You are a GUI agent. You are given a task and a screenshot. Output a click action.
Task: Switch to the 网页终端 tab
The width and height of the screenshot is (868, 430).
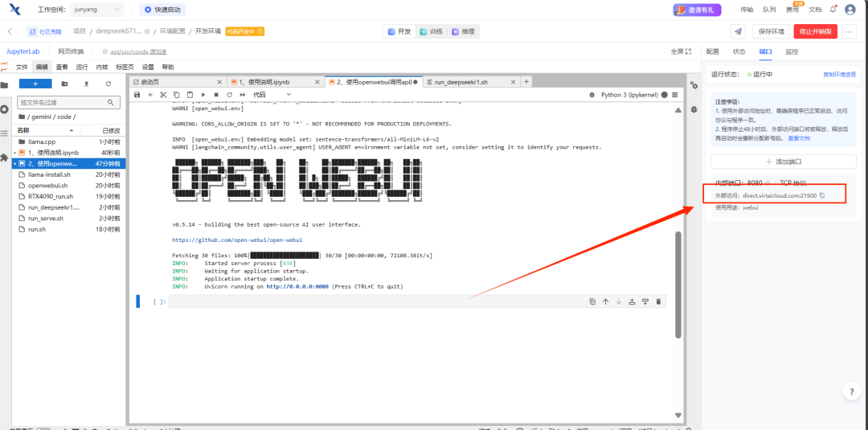pyautogui.click(x=71, y=51)
